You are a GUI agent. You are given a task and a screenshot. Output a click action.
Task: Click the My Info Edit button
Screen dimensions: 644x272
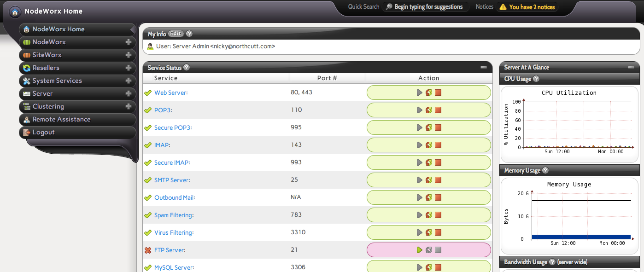(176, 34)
